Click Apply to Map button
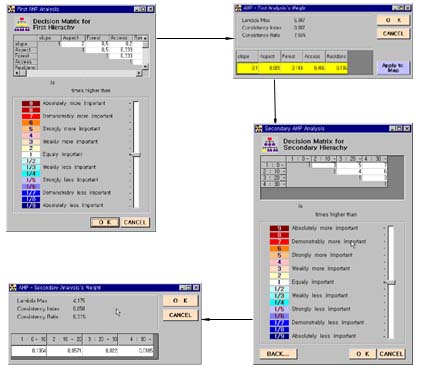 point(393,67)
